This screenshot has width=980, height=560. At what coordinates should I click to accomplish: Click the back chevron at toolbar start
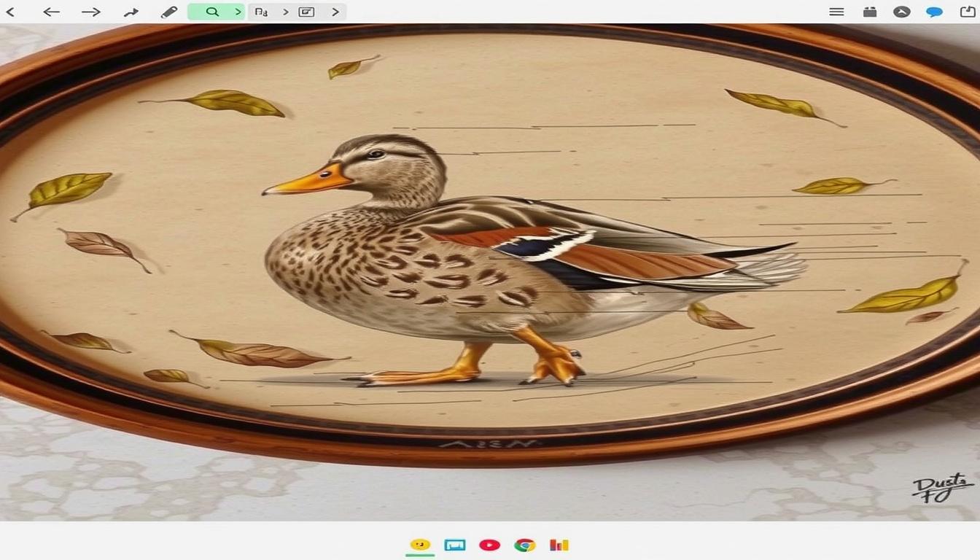point(10,12)
